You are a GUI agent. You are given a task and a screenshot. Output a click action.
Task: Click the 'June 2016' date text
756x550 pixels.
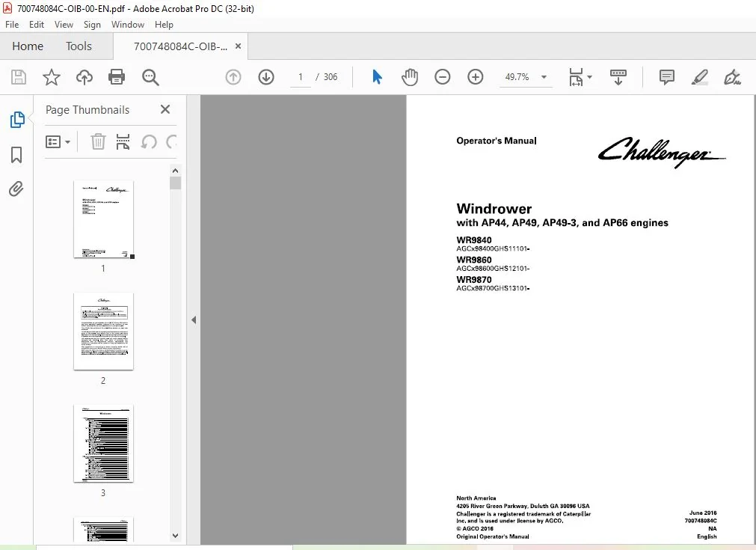tap(703, 513)
